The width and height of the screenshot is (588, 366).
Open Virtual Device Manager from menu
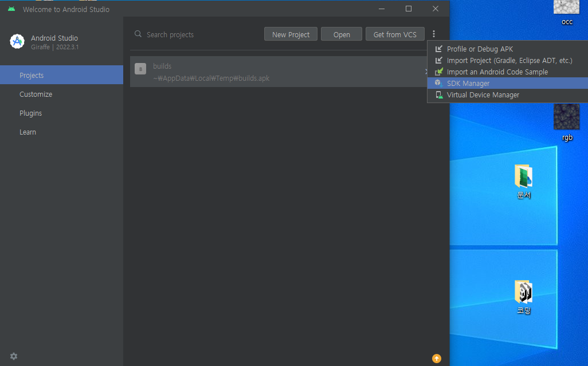pyautogui.click(x=507, y=95)
